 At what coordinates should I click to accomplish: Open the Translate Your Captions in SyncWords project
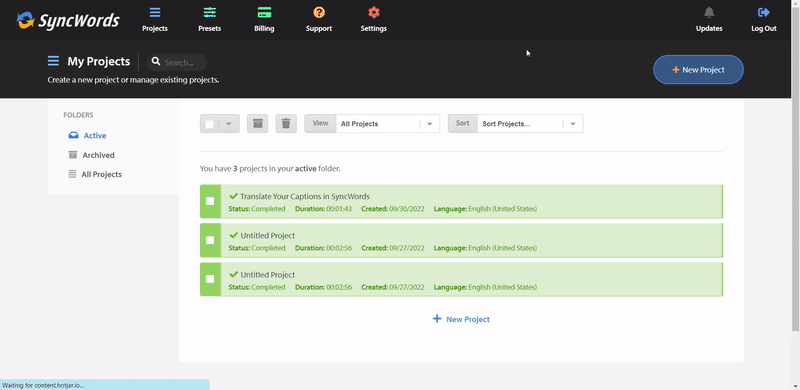click(x=305, y=196)
